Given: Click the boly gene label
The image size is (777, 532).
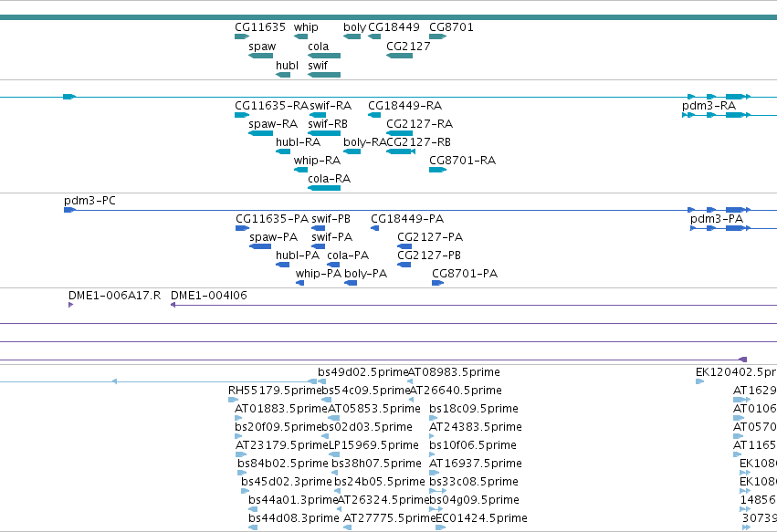Looking at the screenshot, I should (355, 27).
